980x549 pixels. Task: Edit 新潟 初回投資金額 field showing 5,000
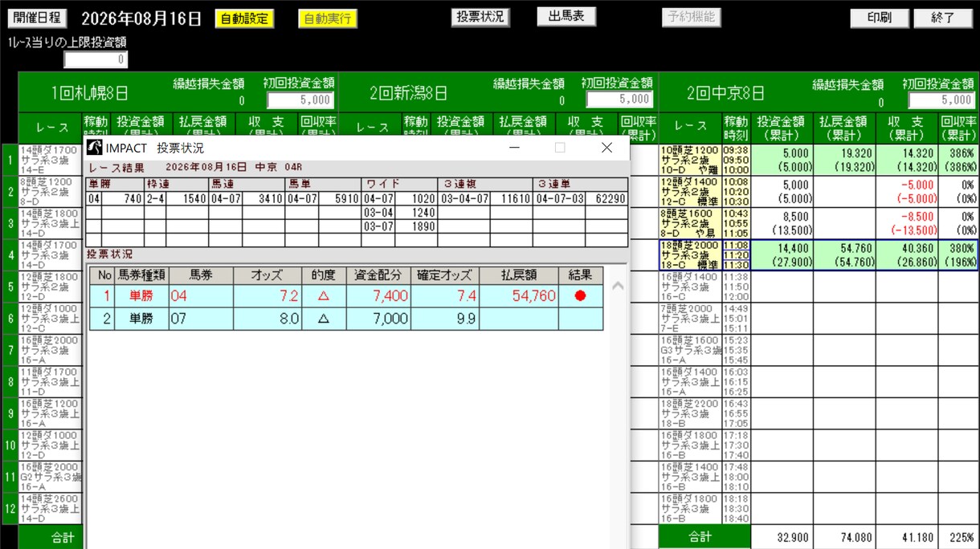(x=619, y=100)
